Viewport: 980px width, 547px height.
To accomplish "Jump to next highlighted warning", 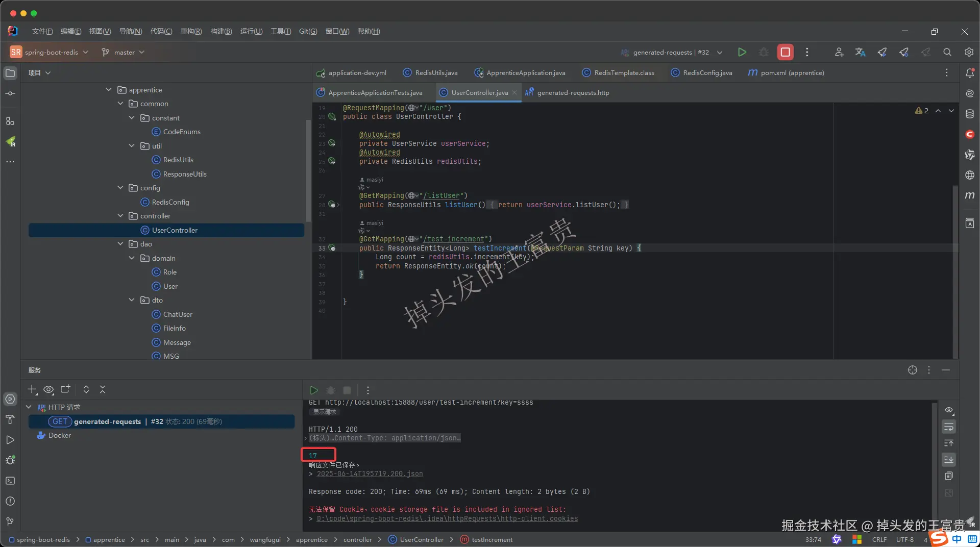I will click(x=951, y=111).
